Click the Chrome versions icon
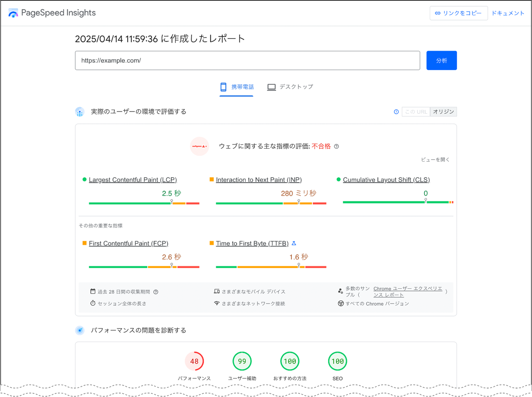Image resolution: width=532 pixels, height=397 pixels. tap(340, 304)
